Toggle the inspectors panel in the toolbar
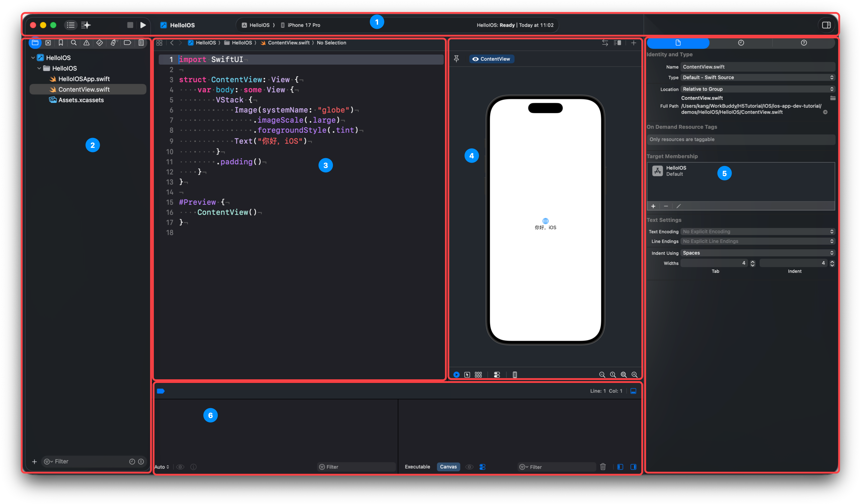Image resolution: width=860 pixels, height=504 pixels. pyautogui.click(x=826, y=25)
